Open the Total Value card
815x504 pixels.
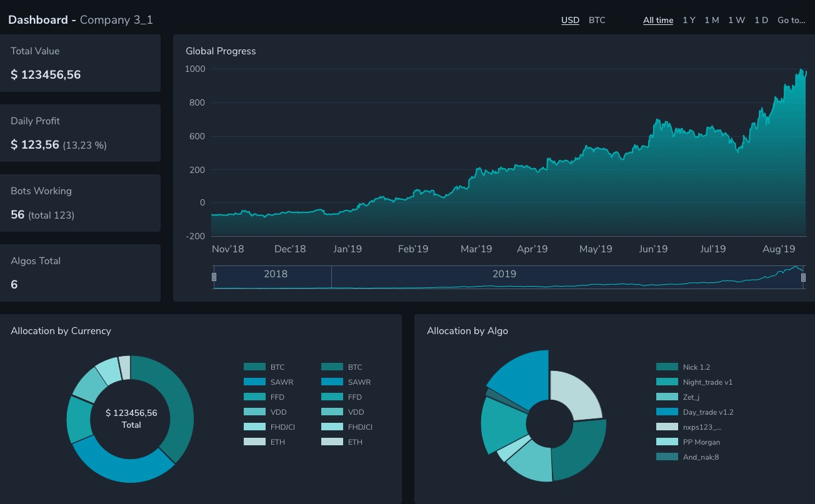80,63
